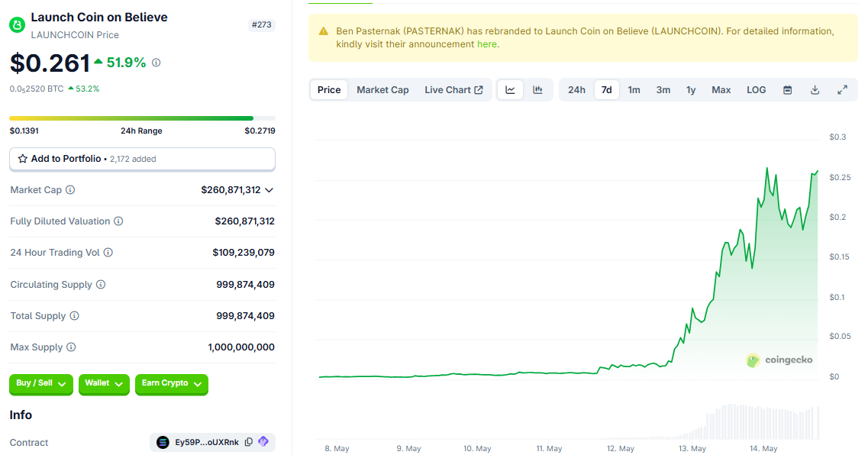This screenshot has width=868, height=455.
Task: Click the 13. May axis label
Action: (692, 448)
